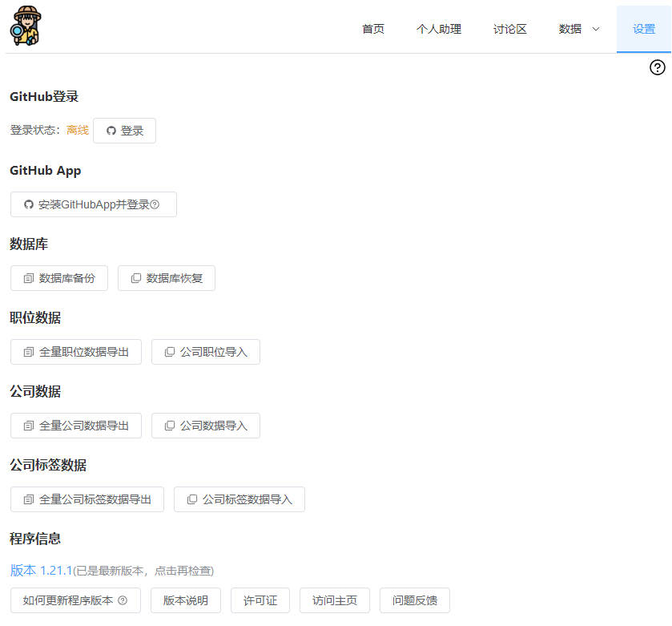Click the GitHub App section heading
Viewport: 672px width, 626px height.
pos(46,171)
